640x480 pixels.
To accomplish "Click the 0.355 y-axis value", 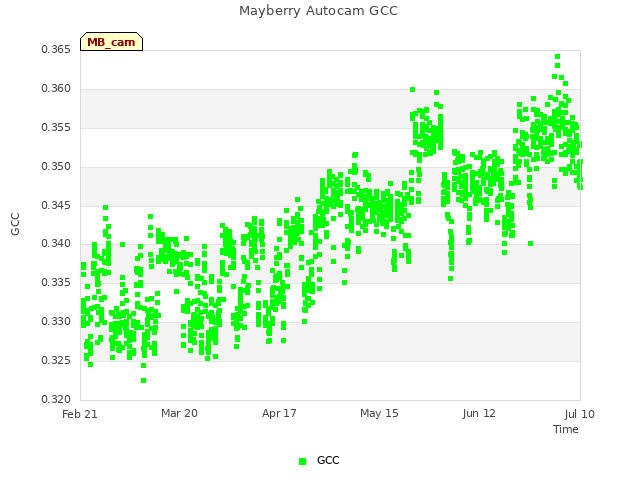I will pos(56,128).
